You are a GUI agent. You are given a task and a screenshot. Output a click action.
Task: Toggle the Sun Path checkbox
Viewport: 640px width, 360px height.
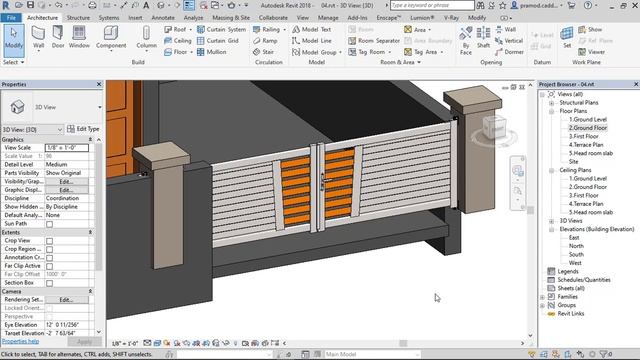click(49, 224)
